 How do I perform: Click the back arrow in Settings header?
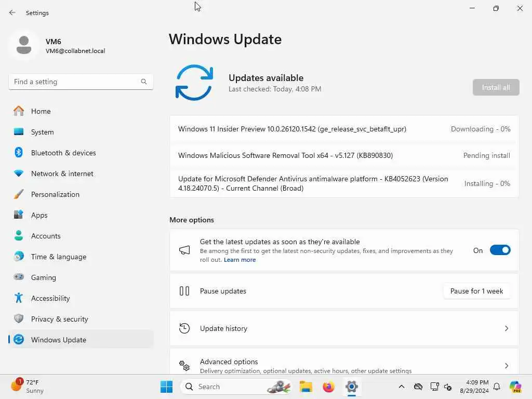12,12
